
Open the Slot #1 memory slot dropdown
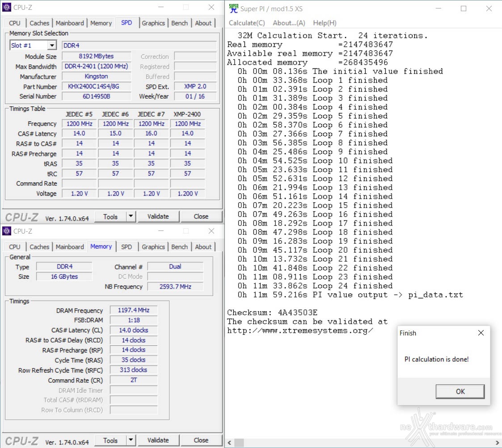point(52,46)
